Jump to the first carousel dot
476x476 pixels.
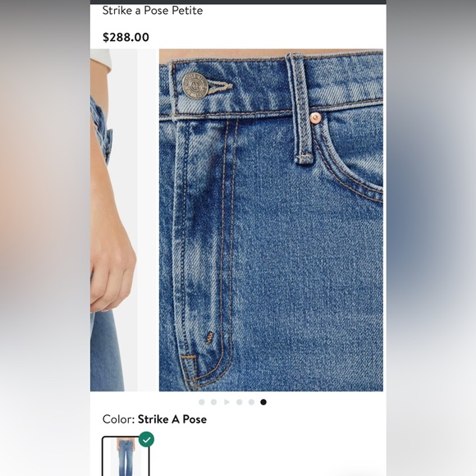pos(202,402)
